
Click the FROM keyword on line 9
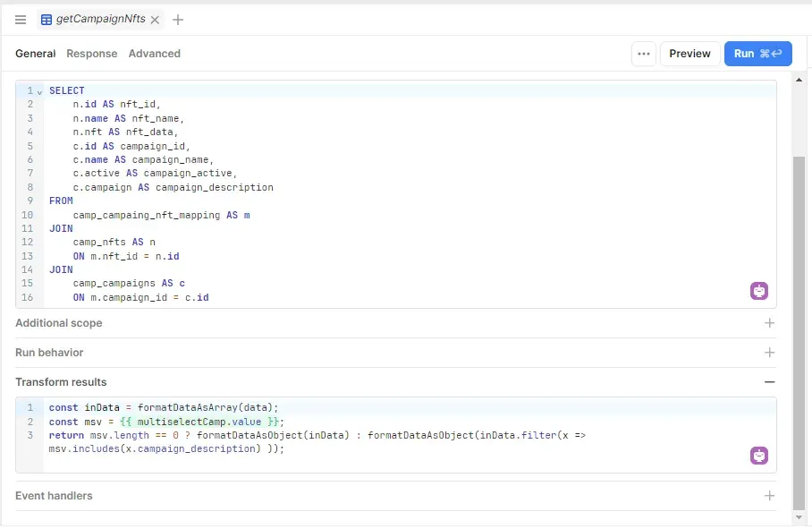pyautogui.click(x=61, y=201)
